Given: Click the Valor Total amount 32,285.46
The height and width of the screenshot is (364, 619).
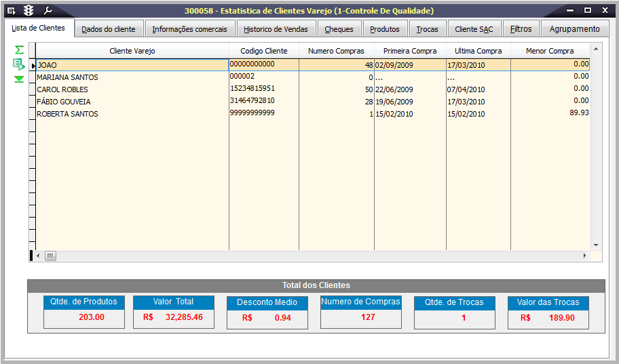Looking at the screenshot, I should [x=184, y=317].
